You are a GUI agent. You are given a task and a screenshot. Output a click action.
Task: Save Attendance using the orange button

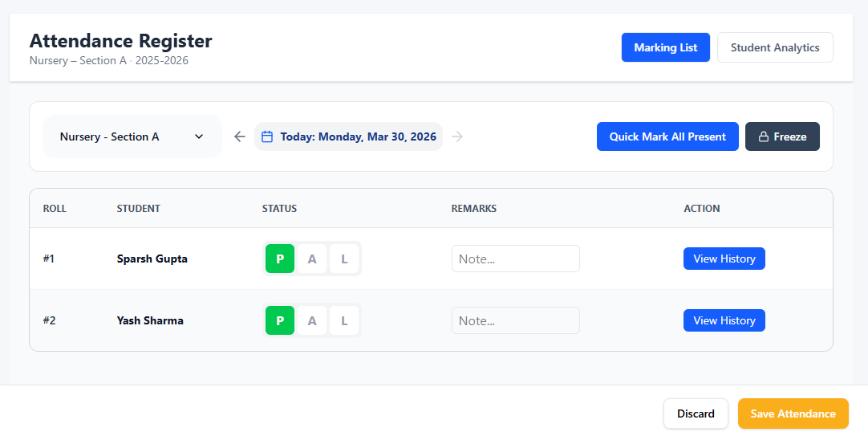[x=793, y=414]
